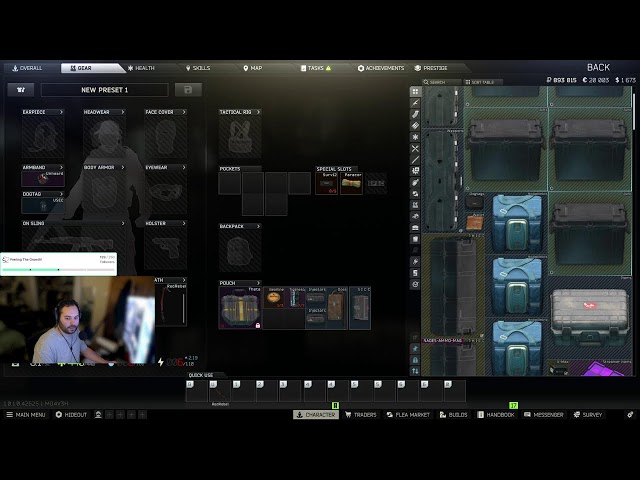Expand the Tactical Rig slot chevron
This screenshot has width=640, height=480.
coord(258,112)
